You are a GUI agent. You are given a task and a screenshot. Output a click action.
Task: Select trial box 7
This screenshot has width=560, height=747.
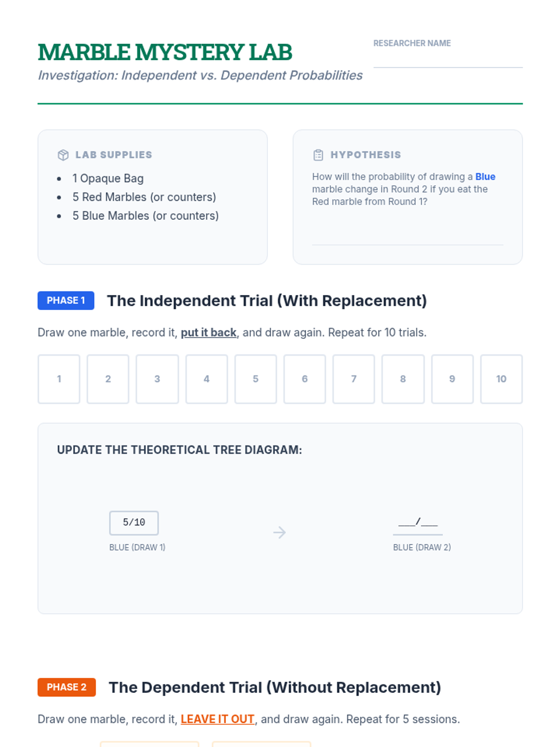354,379
